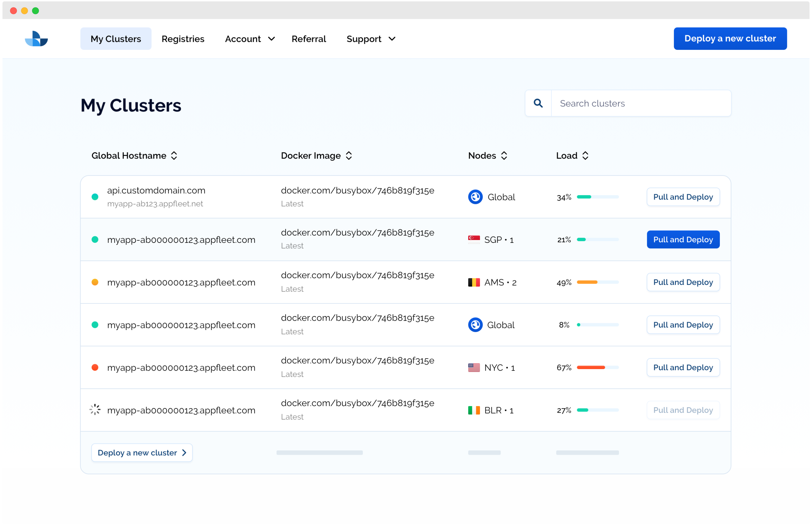Sort the table by Load column
The height and width of the screenshot is (525, 812).
[585, 156]
